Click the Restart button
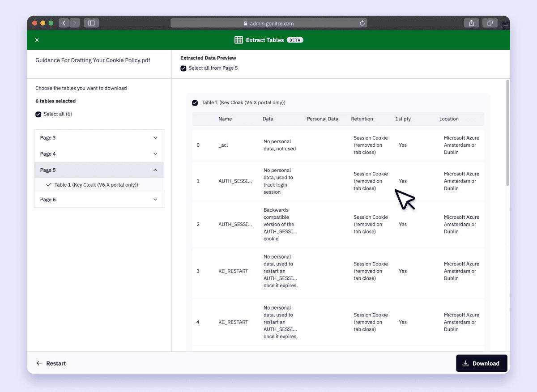Image resolution: width=537 pixels, height=392 pixels. tap(51, 363)
